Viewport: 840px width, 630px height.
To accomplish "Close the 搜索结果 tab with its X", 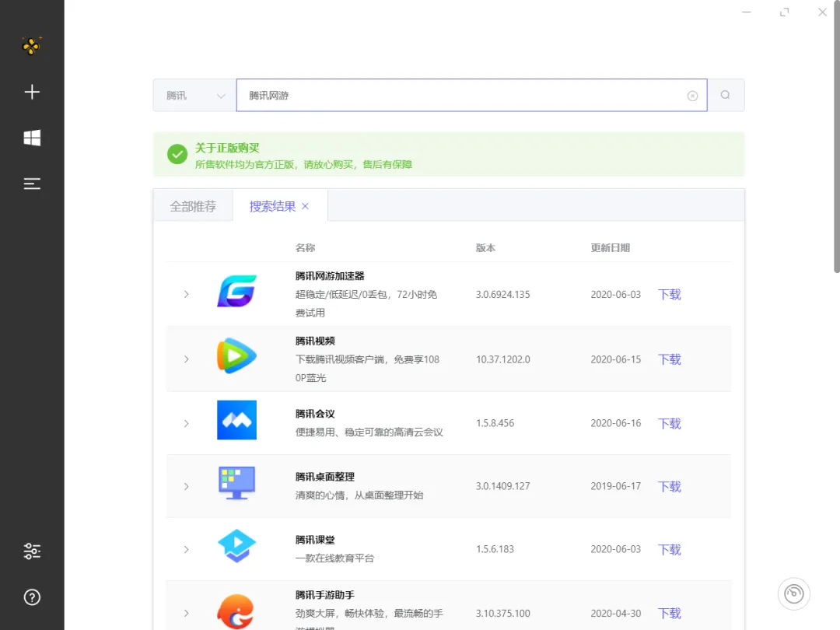I will 306,206.
